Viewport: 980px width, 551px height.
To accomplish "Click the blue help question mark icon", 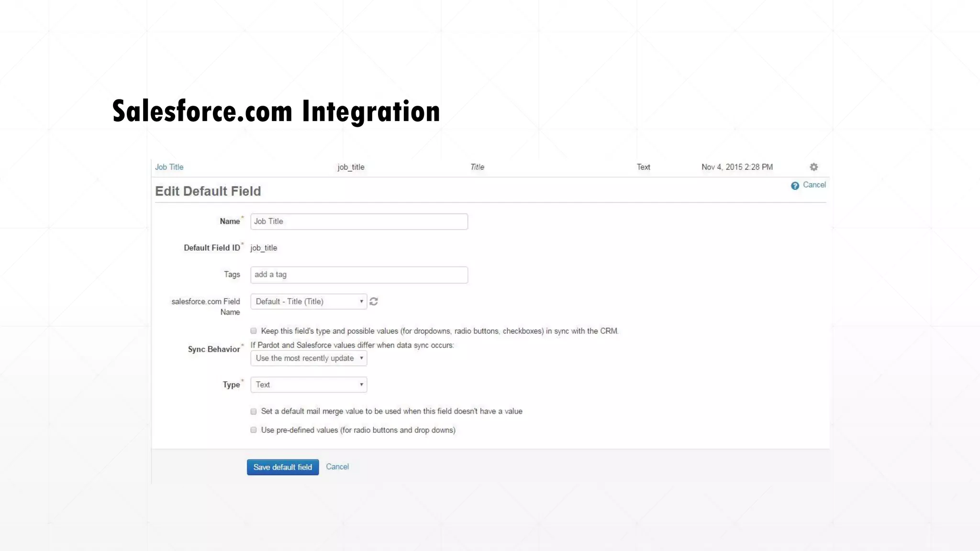I will pyautogui.click(x=795, y=186).
